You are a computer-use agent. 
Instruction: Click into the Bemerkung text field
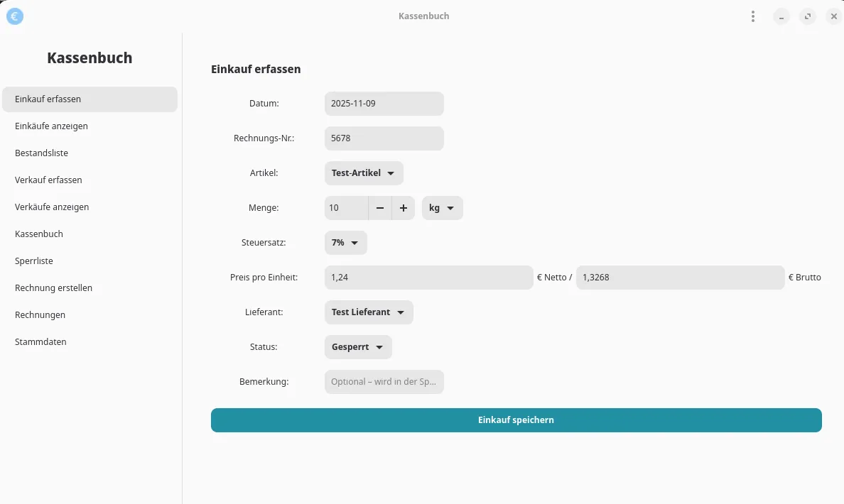(384, 382)
